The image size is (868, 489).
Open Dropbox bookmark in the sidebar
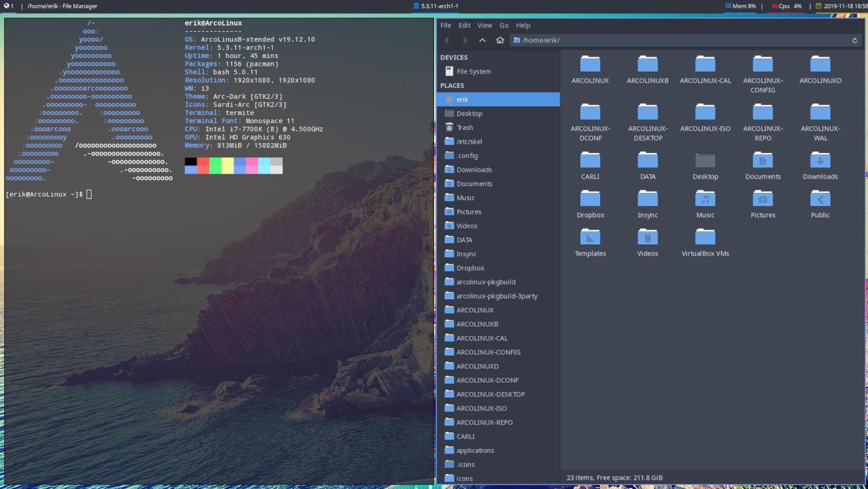pos(498,268)
